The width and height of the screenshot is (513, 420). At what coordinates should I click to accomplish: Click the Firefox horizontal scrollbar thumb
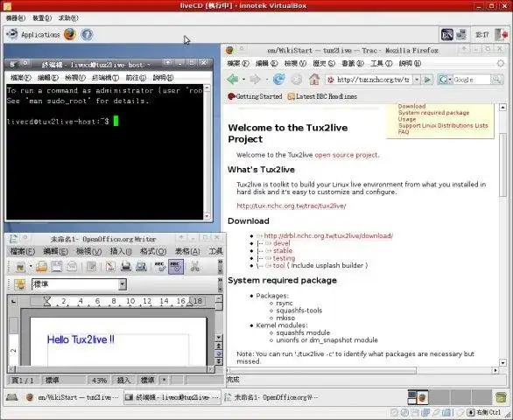[x=322, y=370]
